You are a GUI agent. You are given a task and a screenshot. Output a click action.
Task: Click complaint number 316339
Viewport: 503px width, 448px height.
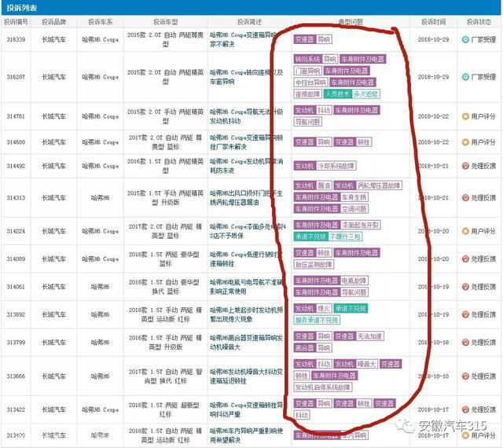(16, 39)
